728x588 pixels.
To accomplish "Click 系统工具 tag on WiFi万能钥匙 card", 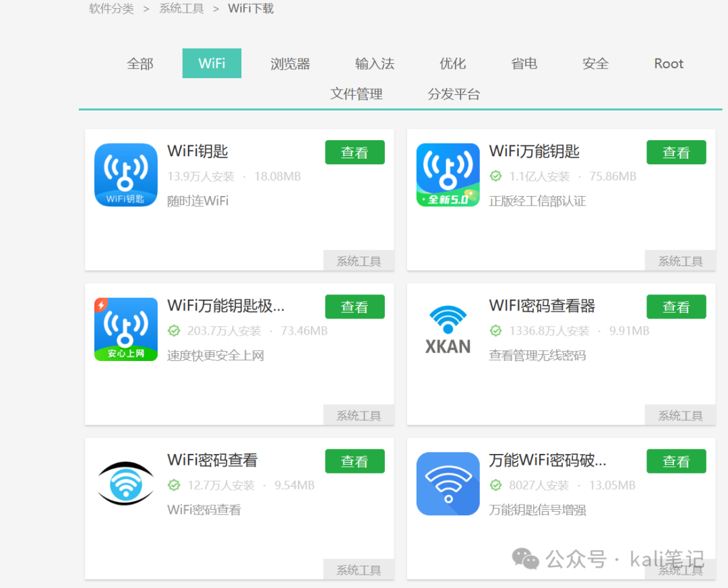I will coord(680,261).
